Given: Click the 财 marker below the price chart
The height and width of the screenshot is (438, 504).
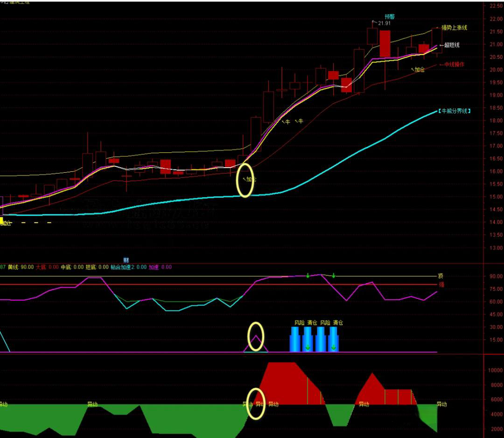Looking at the screenshot, I should click(126, 260).
